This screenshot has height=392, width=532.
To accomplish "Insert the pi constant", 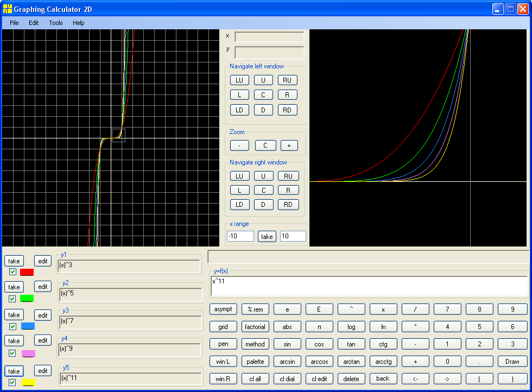I will pos(319,326).
